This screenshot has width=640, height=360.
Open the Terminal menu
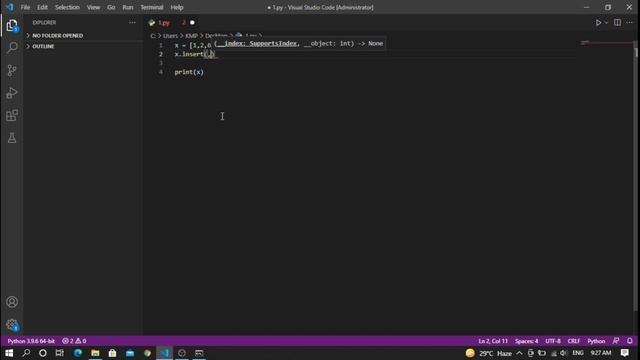pyautogui.click(x=152, y=7)
